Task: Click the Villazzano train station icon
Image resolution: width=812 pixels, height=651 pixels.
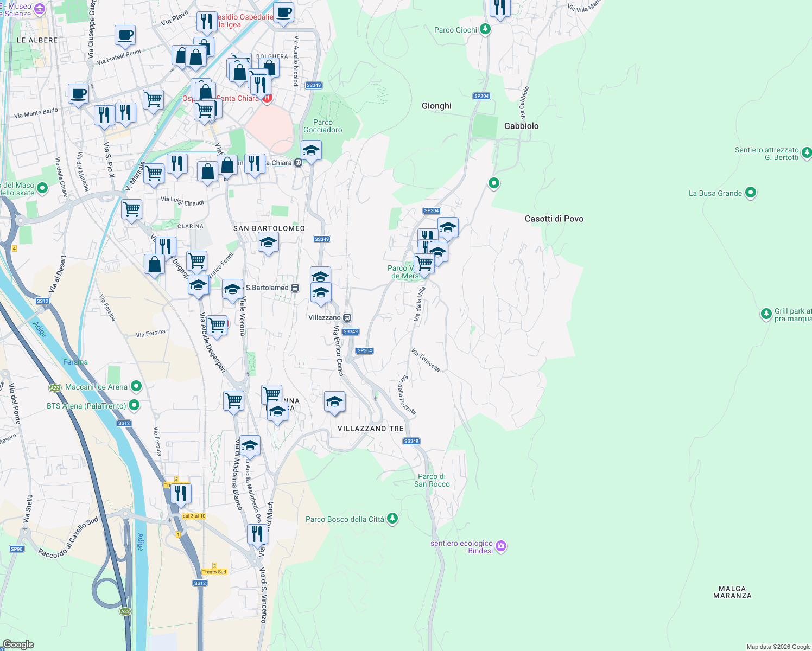Action: click(x=346, y=317)
